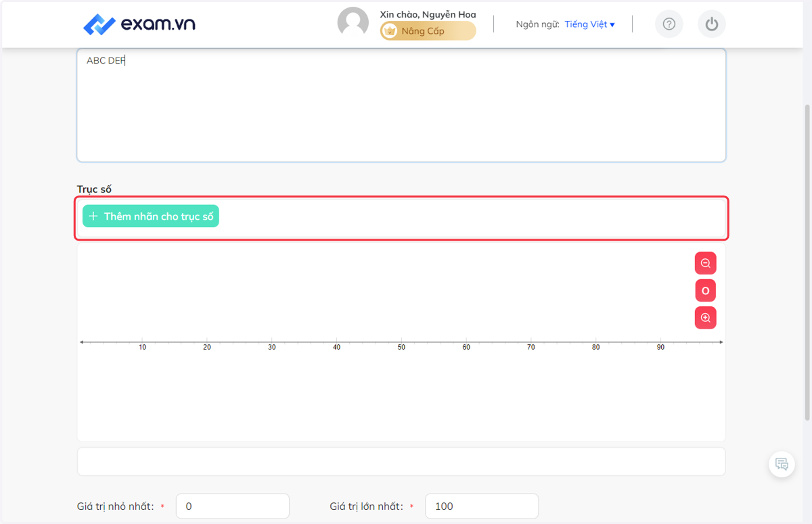Image resolution: width=812 pixels, height=524 pixels.
Task: Open the user avatar profile picture
Action: pos(353,22)
